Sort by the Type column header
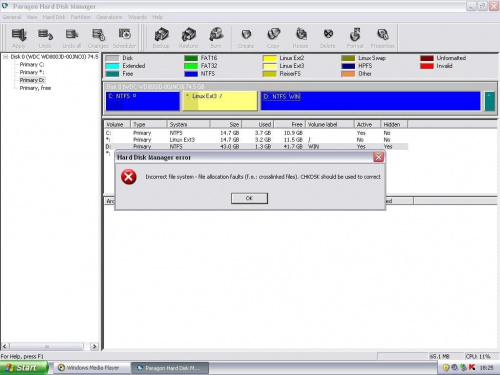The image size is (500, 375). point(149,124)
